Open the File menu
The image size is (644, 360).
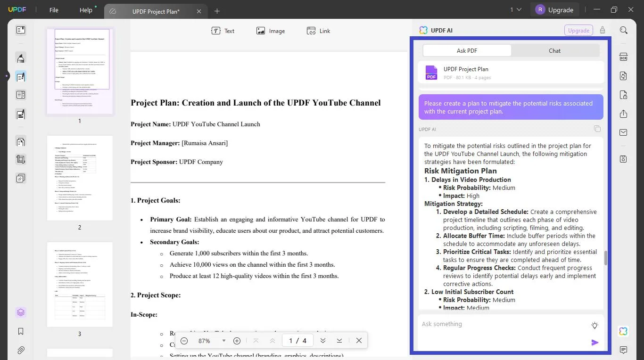click(54, 10)
